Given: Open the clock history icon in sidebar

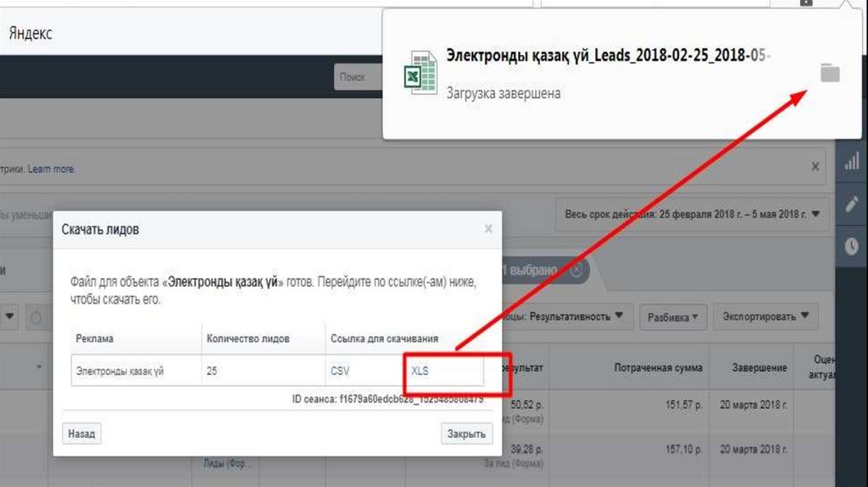Looking at the screenshot, I should pos(852,245).
